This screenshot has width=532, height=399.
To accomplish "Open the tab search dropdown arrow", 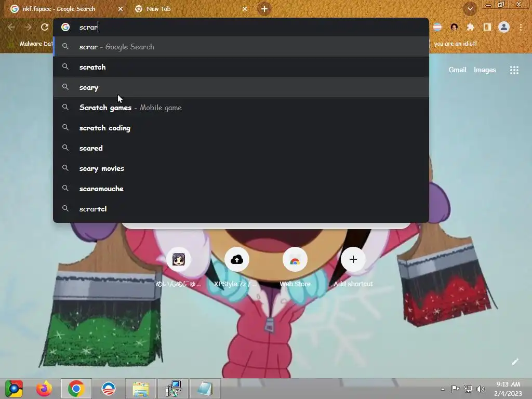I will tap(470, 9).
